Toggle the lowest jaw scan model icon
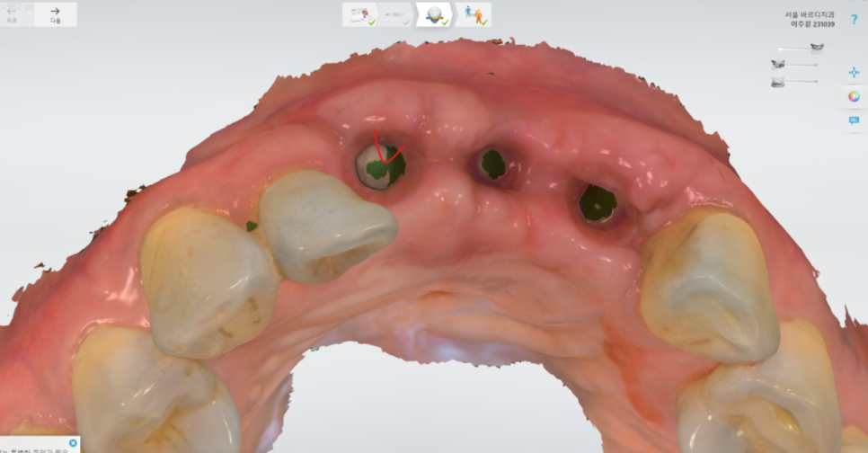Image resolution: width=868 pixels, height=453 pixels. [777, 82]
